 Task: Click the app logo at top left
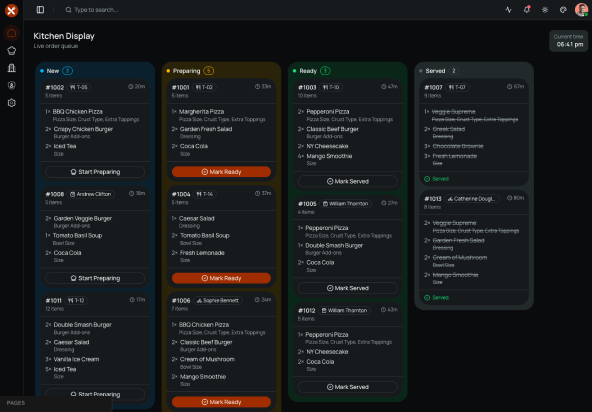coord(11,10)
